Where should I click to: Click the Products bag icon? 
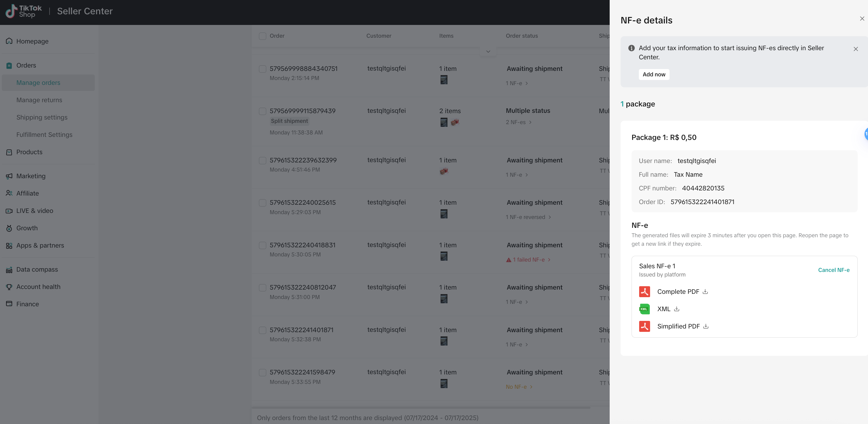(x=9, y=152)
